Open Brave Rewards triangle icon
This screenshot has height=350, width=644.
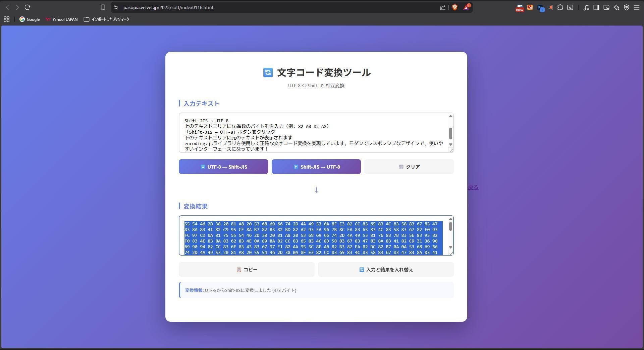[466, 7]
